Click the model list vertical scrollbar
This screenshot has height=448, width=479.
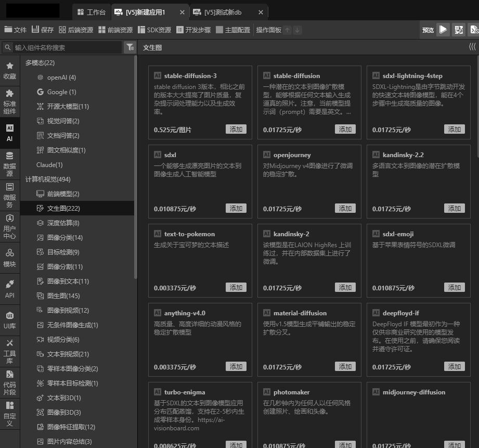point(477,107)
